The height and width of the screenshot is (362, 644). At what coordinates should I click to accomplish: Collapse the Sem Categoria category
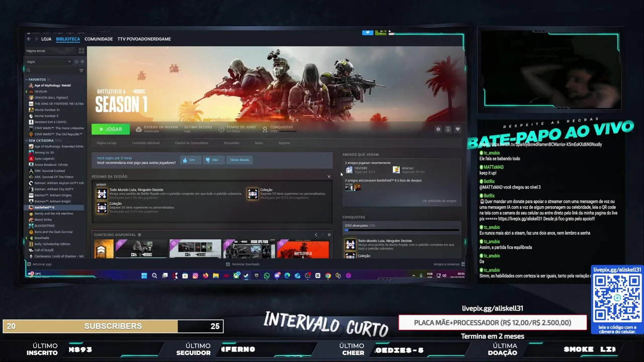click(27, 140)
